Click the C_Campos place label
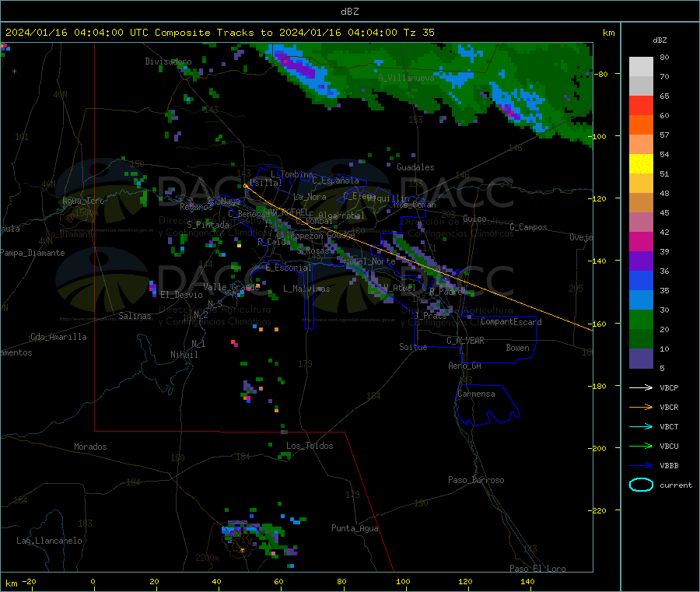700x592 pixels. (528, 227)
